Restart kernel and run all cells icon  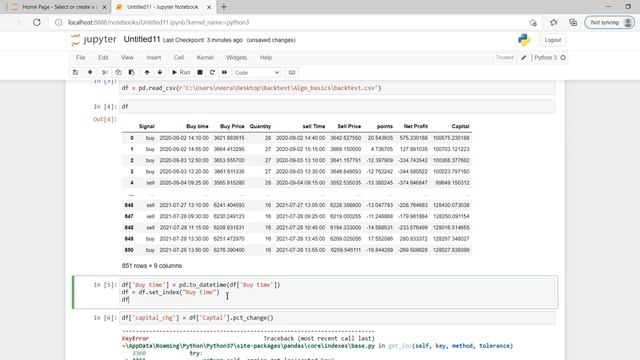pyautogui.click(x=224, y=72)
